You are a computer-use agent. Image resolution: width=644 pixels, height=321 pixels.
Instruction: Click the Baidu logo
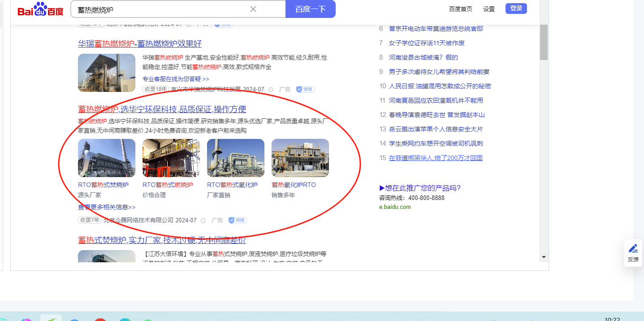[x=41, y=9]
